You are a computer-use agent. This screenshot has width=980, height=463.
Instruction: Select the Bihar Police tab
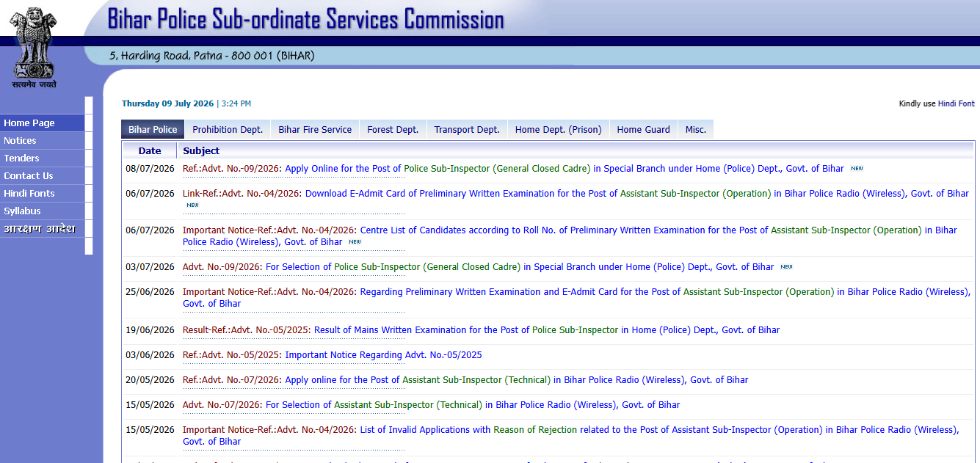coord(153,129)
